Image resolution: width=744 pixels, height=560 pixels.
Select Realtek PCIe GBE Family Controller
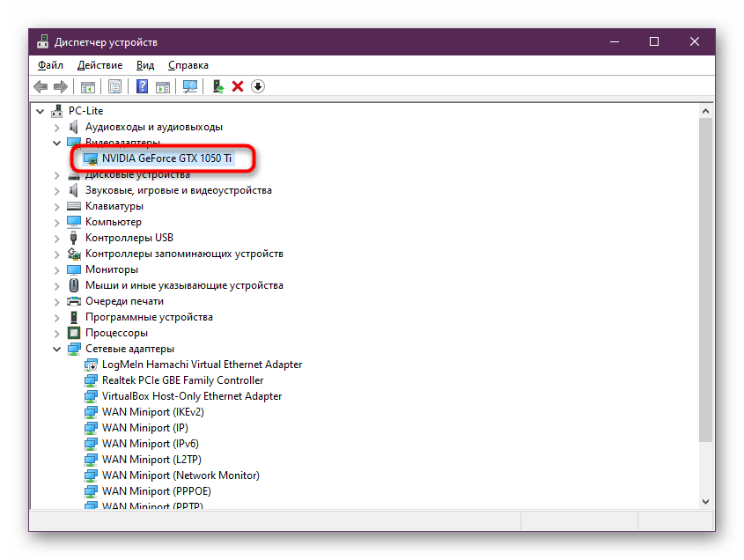(x=182, y=380)
